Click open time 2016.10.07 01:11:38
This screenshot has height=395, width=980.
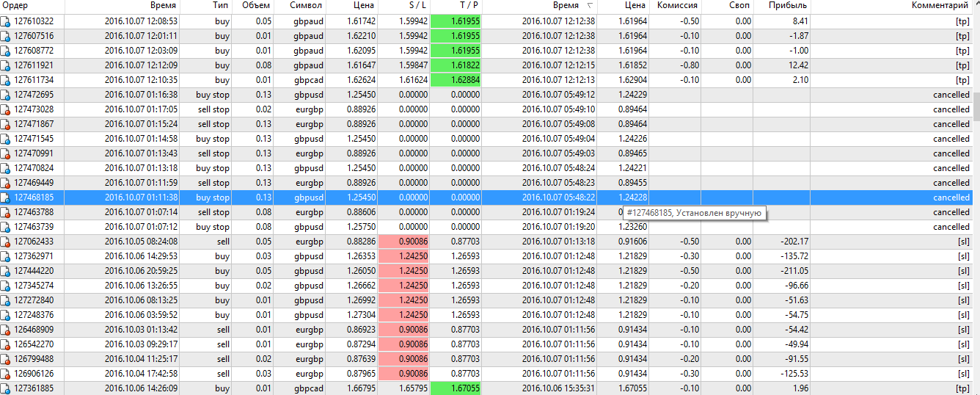(x=141, y=197)
